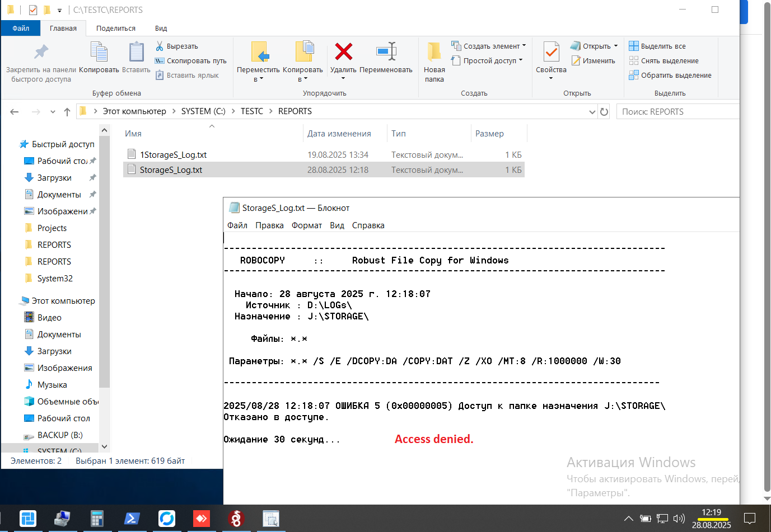Click in the Поиск: REPORTS search box
Viewport: 771px width, 532px height.
677,112
